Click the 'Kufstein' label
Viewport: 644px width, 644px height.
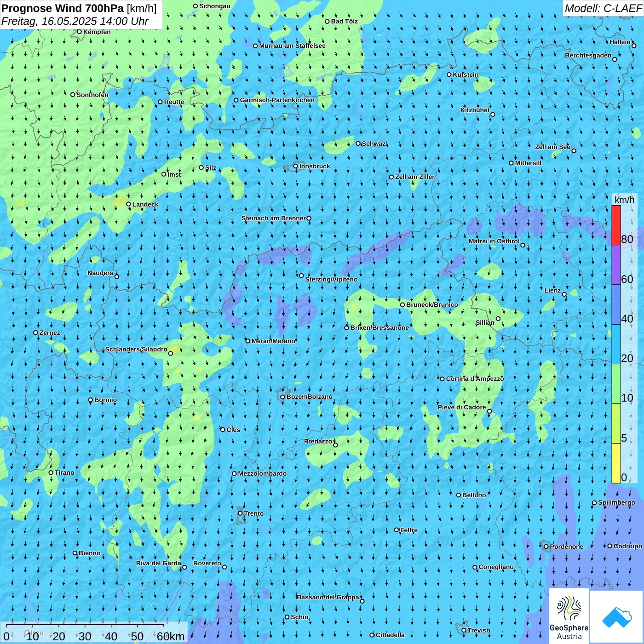click(x=466, y=75)
